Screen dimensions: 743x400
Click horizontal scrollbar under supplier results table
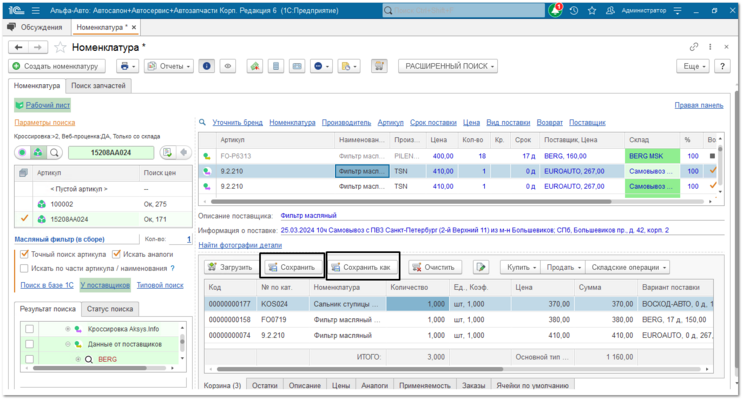410,201
